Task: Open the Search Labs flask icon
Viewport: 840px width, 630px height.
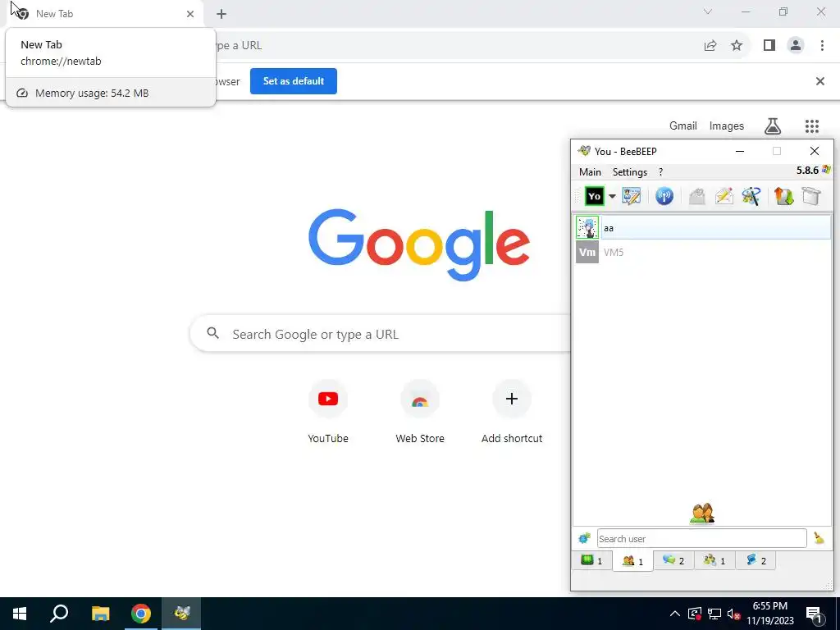Action: click(773, 126)
